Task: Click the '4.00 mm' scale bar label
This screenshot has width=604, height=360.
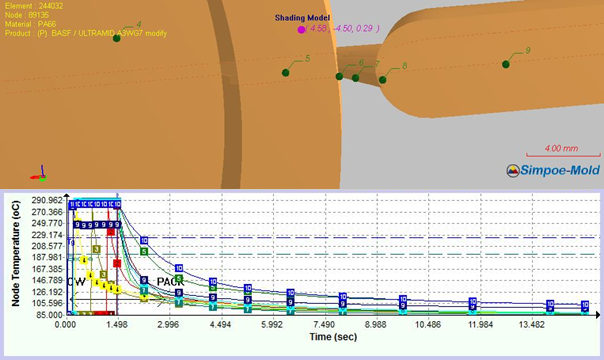Action: 561,148
